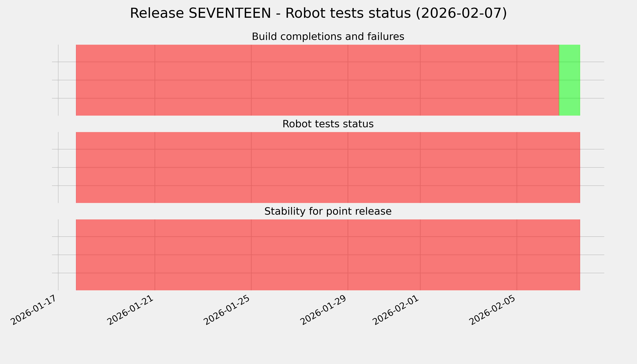
Task: Click the green segment in the Build completions chart
Action: coord(569,80)
